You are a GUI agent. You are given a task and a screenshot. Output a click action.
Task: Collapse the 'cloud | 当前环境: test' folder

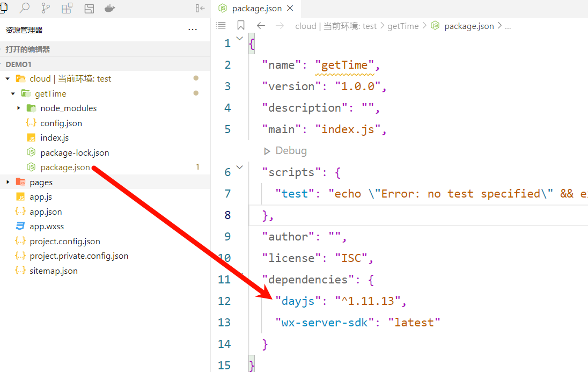click(x=8, y=79)
